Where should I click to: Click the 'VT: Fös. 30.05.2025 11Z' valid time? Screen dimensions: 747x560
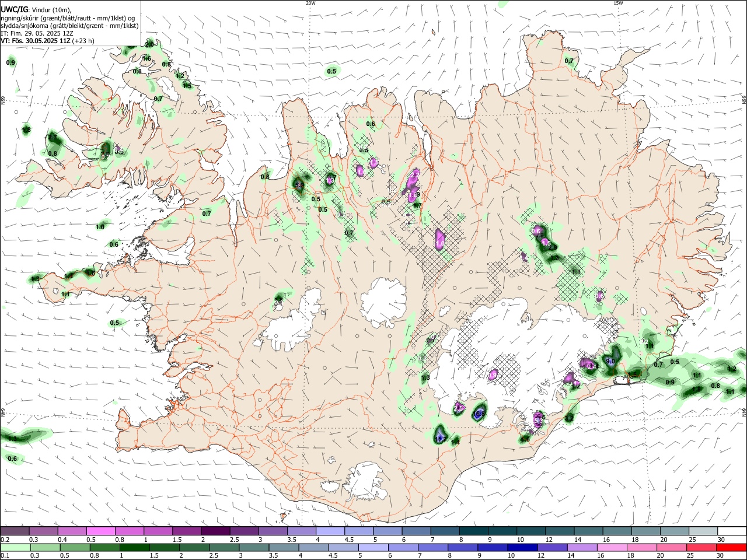pyautogui.click(x=36, y=41)
